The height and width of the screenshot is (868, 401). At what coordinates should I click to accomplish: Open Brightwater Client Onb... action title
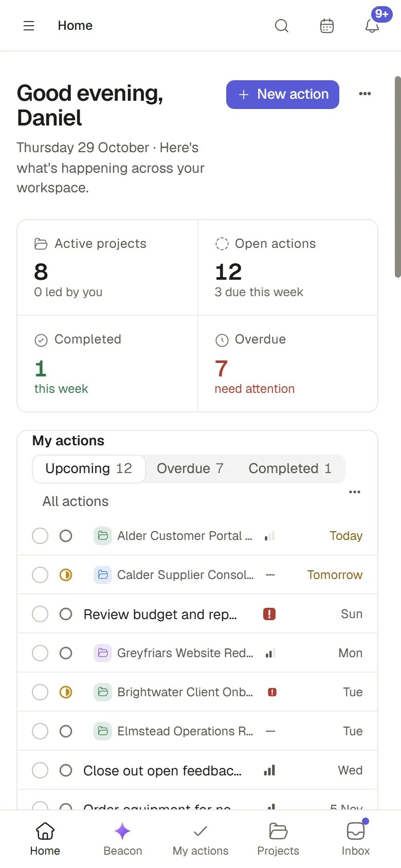(x=185, y=692)
